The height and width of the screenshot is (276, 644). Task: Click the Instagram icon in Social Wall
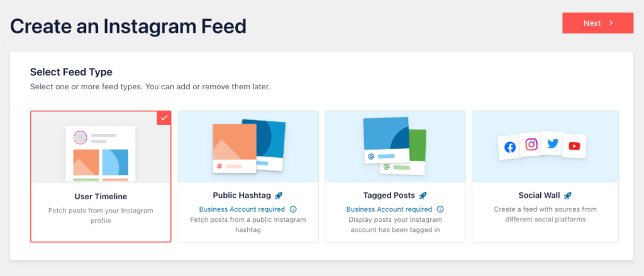click(x=531, y=145)
